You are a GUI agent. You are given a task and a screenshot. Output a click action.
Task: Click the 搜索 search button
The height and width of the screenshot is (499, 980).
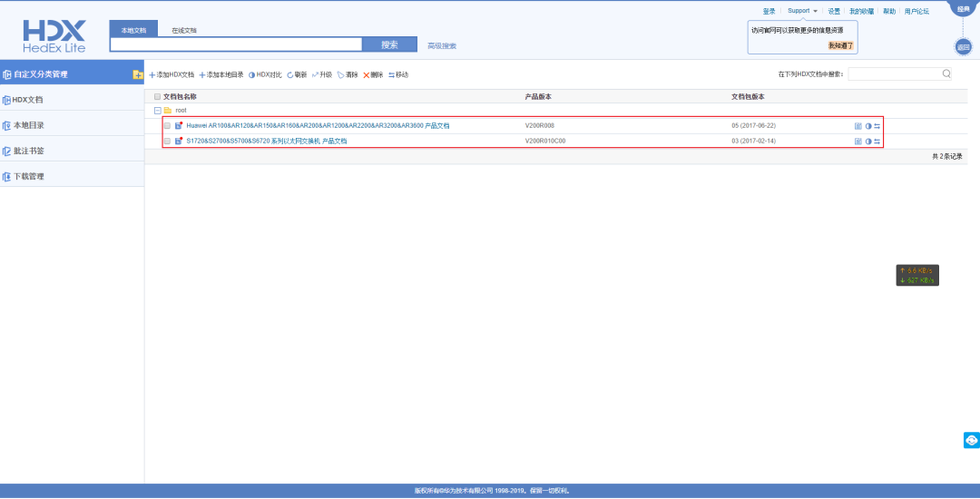click(x=389, y=45)
